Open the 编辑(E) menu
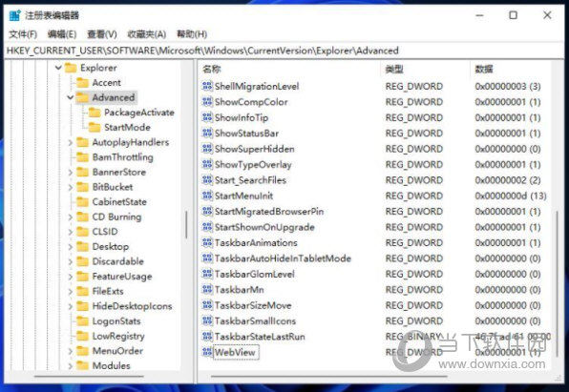 pyautogui.click(x=62, y=34)
